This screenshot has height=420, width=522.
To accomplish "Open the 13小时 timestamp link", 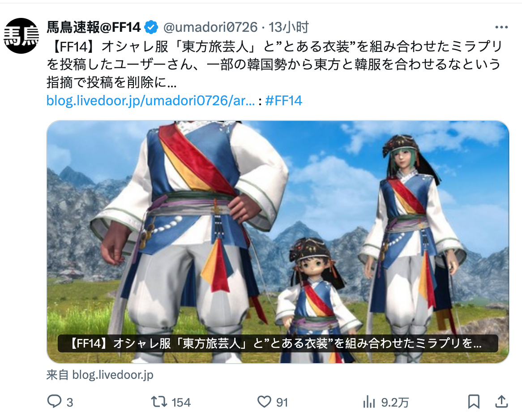I will 289,27.
